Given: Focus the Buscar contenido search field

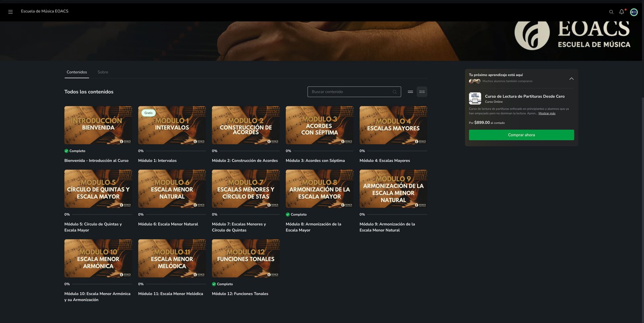Looking at the screenshot, I should (354, 92).
